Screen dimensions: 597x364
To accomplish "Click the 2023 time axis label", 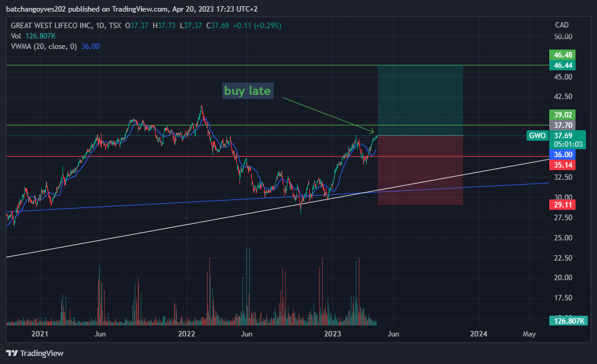I will [x=332, y=333].
